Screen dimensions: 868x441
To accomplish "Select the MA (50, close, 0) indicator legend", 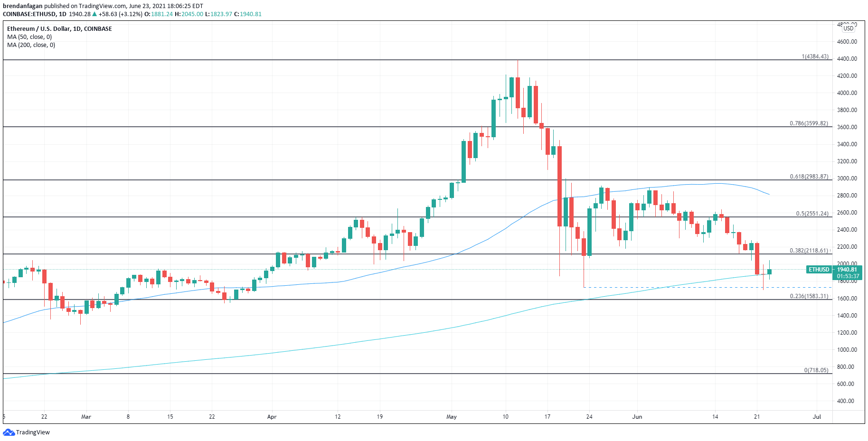I will click(x=29, y=37).
